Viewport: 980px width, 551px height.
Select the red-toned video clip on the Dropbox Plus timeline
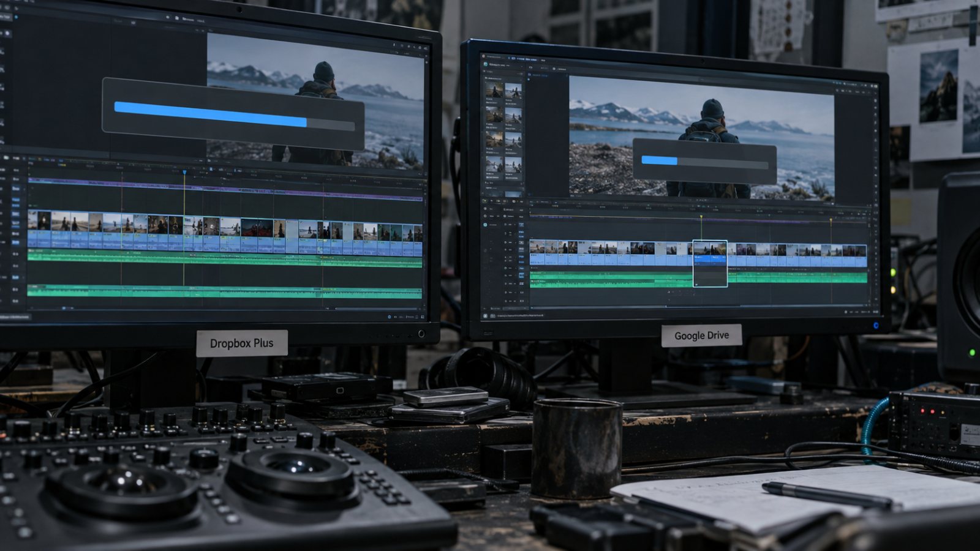pos(257,228)
